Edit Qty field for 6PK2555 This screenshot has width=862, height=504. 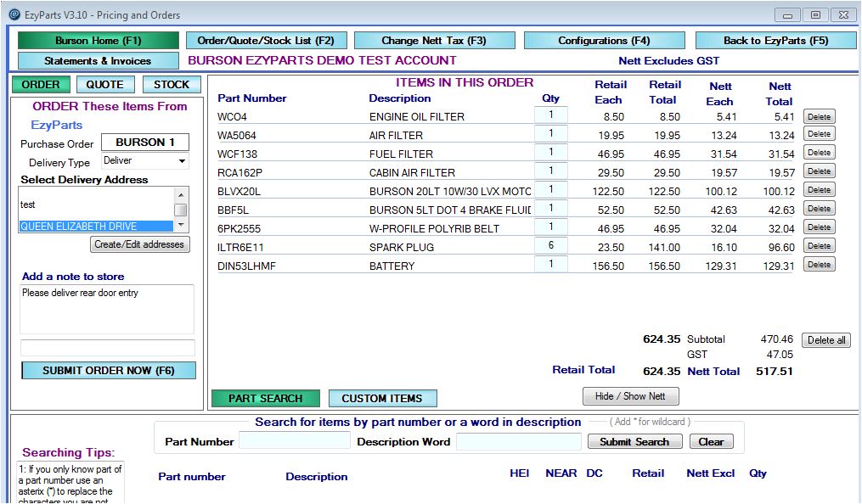[x=551, y=227]
